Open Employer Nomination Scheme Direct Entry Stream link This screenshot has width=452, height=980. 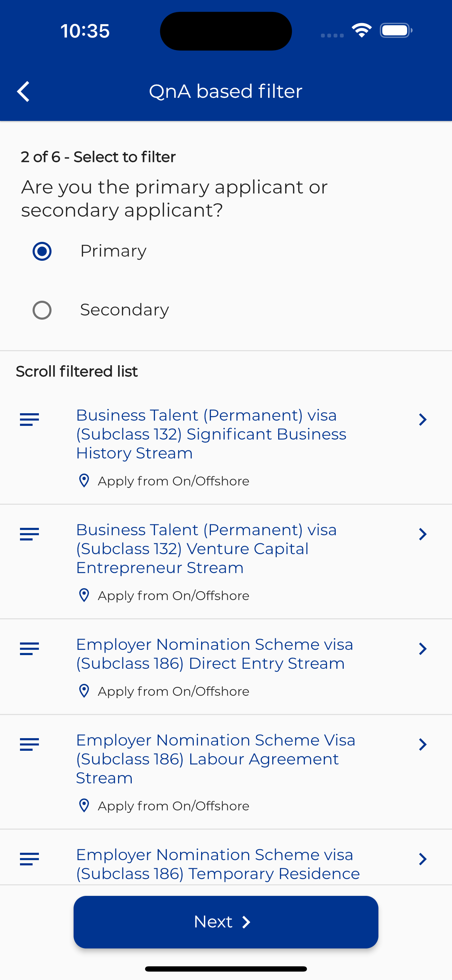tap(214, 654)
